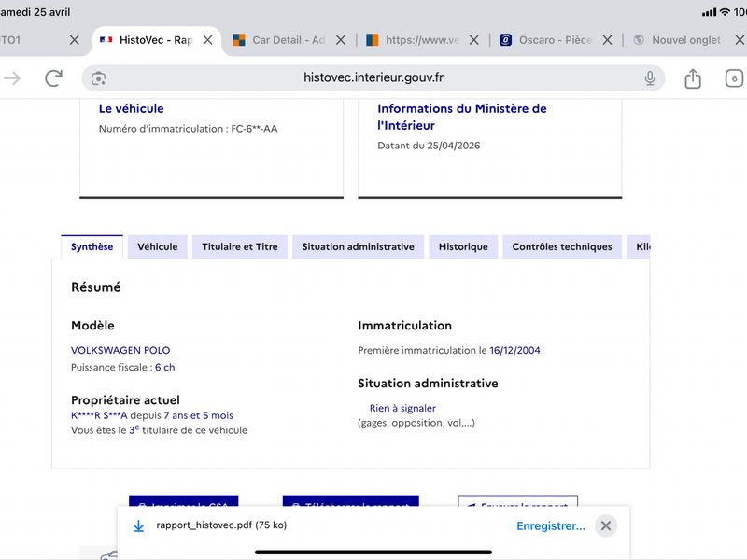747x560 pixels.
Task: Select the Situation administrative tab
Action: pos(358,246)
